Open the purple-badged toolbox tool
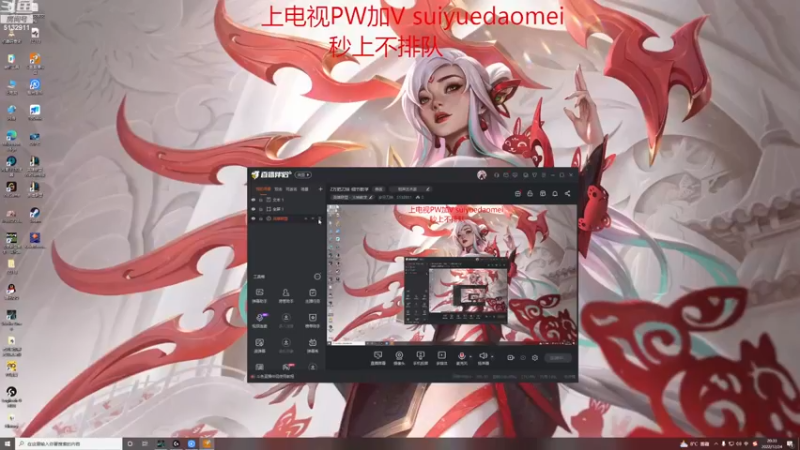The image size is (800, 450). pos(260,320)
